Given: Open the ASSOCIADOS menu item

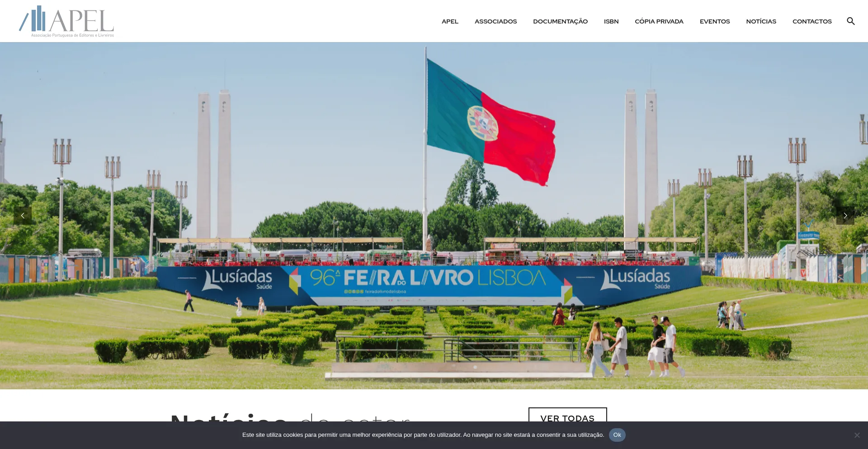Looking at the screenshot, I should coord(495,21).
